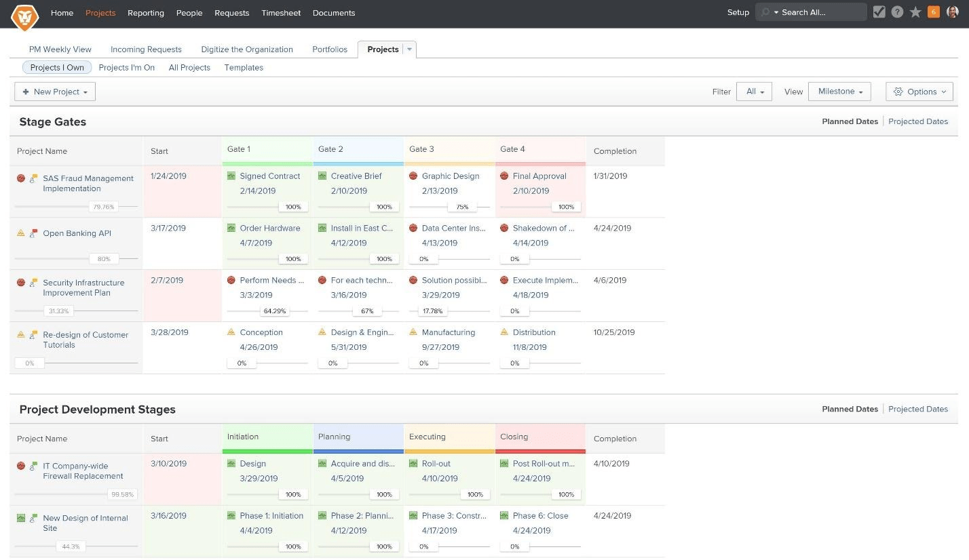Click the green status icon next to Signed Contract
This screenshot has height=560, width=969.
point(231,176)
